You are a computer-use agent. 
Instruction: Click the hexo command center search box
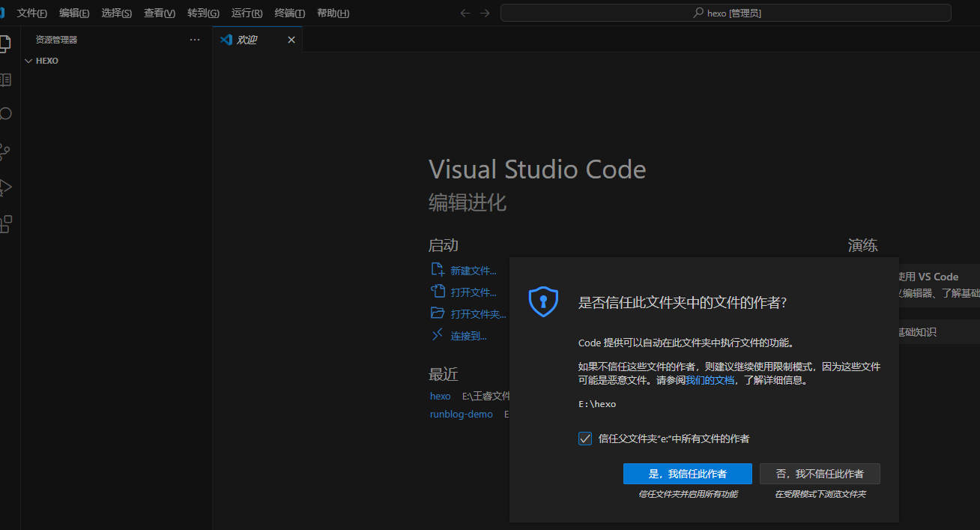pyautogui.click(x=725, y=13)
